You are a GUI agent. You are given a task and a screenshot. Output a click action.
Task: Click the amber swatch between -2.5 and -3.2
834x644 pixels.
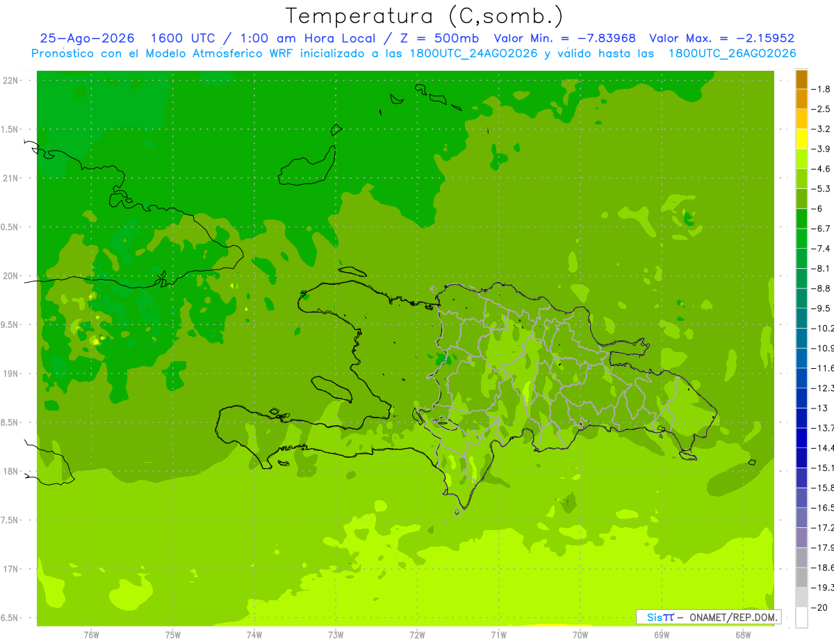[801, 119]
